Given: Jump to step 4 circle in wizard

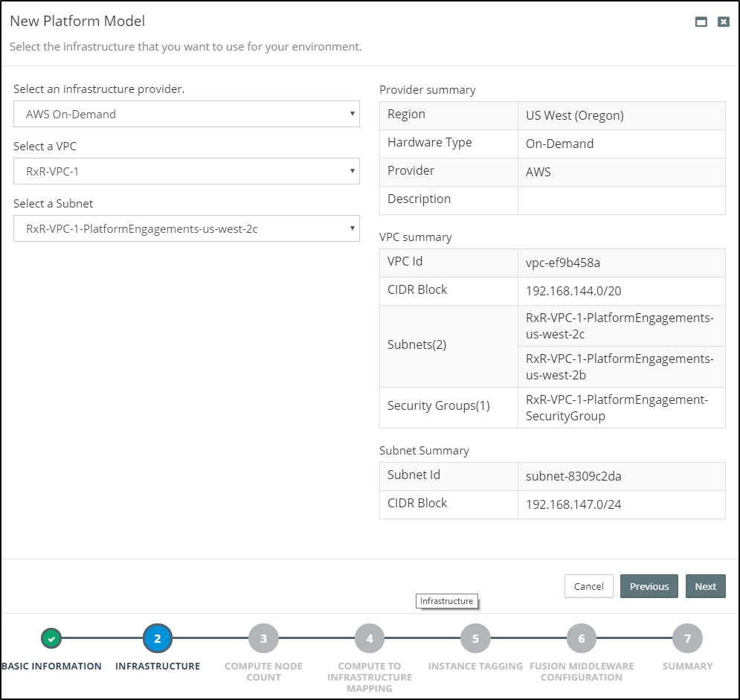Looking at the screenshot, I should [370, 638].
